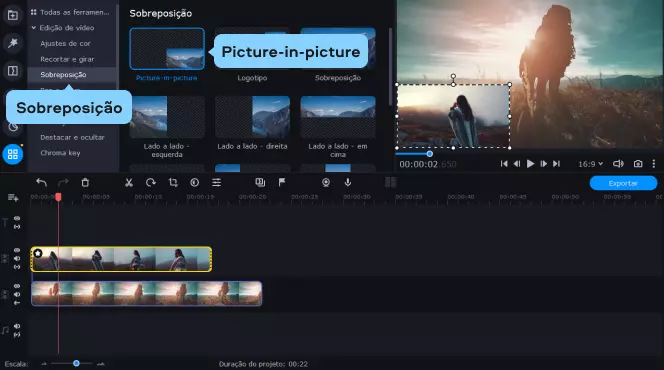
Task: Skip to the end of the video
Action: click(556, 164)
